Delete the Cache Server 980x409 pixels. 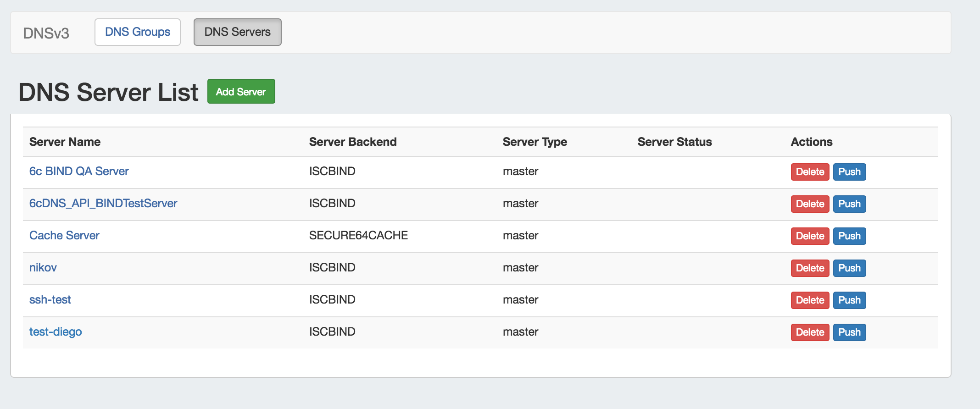click(x=810, y=236)
